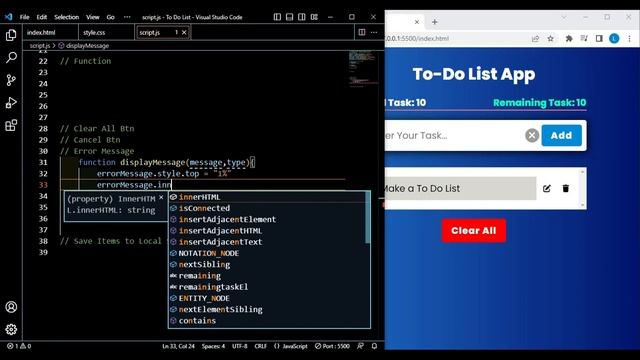Click the code minimap preview
640x360 pixels.
click(362, 68)
